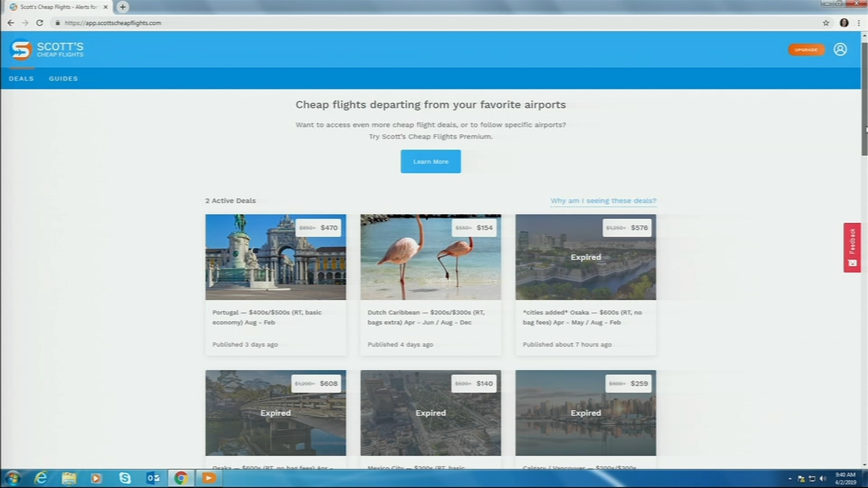Click the Portugal $400s/$500s deal description

coord(267,317)
